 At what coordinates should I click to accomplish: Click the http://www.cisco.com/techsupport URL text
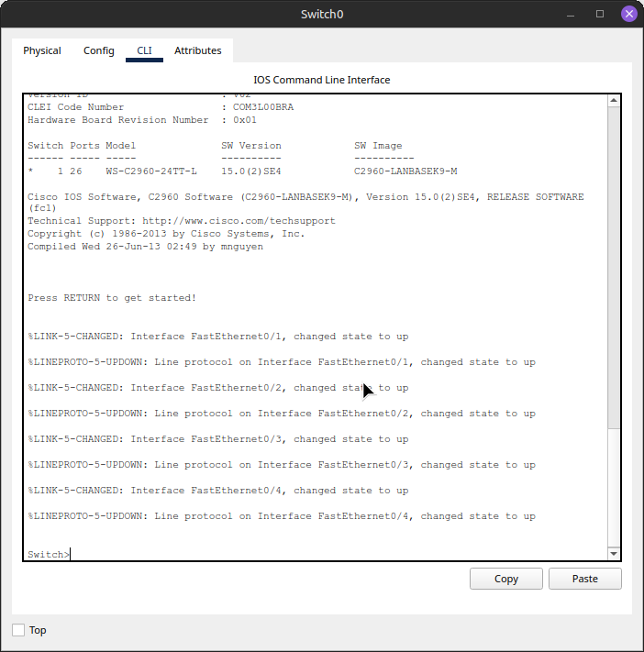(x=239, y=221)
